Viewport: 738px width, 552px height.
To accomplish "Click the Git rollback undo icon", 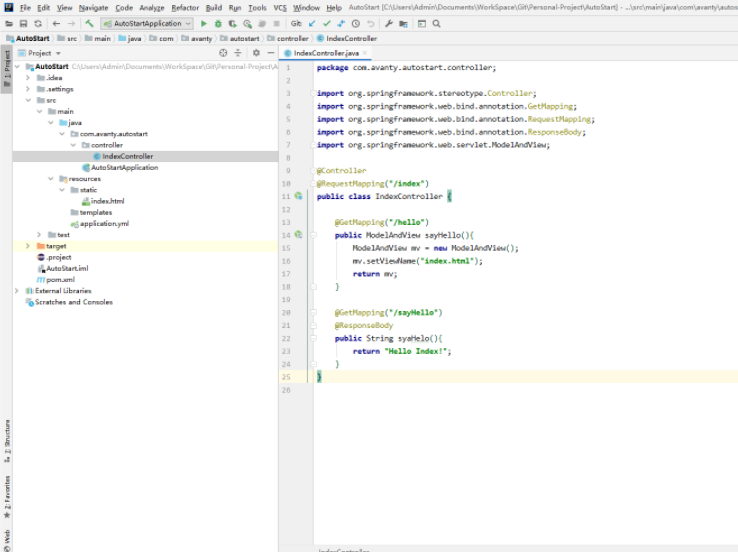I will (371, 24).
